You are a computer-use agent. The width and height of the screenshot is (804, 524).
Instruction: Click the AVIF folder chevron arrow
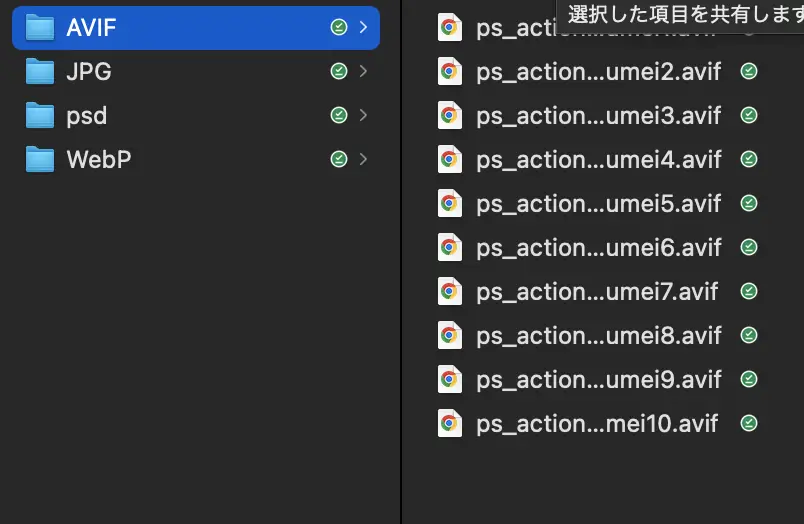tap(363, 28)
